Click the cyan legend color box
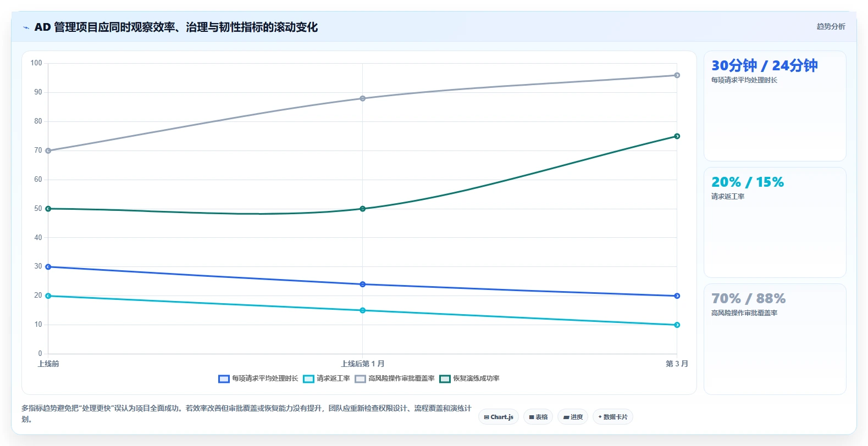Screen dimensions: 868x446 (x=308, y=379)
